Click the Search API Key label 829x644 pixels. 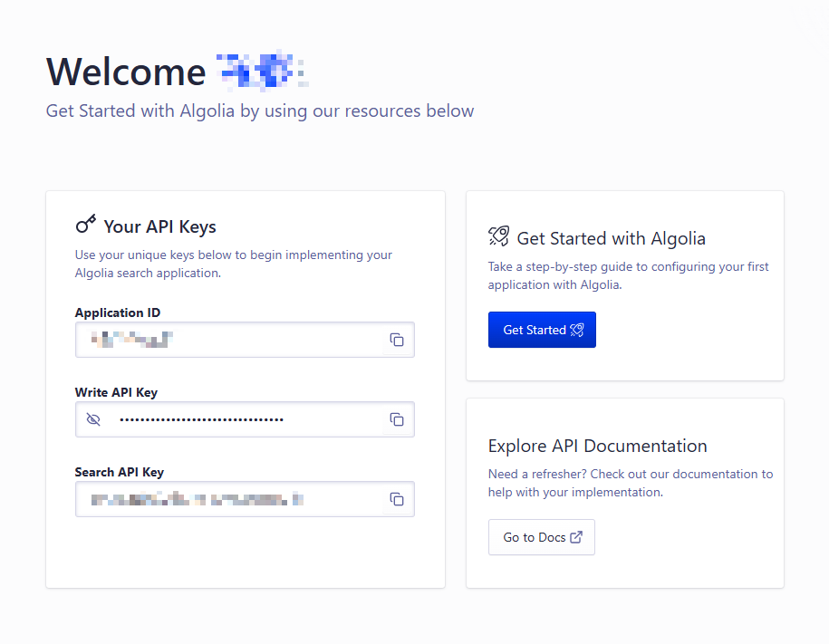[120, 472]
